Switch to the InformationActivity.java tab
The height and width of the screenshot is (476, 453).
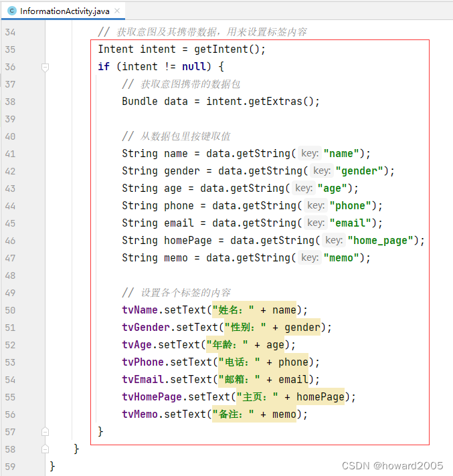click(x=62, y=11)
